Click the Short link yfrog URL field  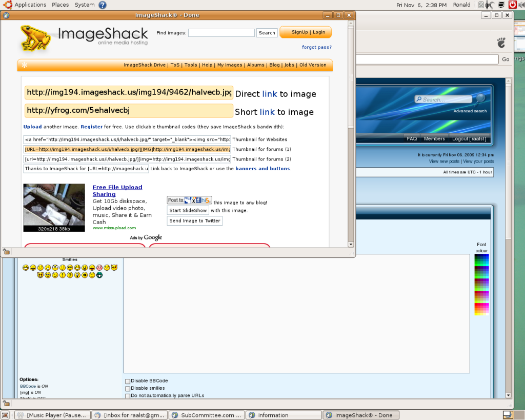coord(129,111)
